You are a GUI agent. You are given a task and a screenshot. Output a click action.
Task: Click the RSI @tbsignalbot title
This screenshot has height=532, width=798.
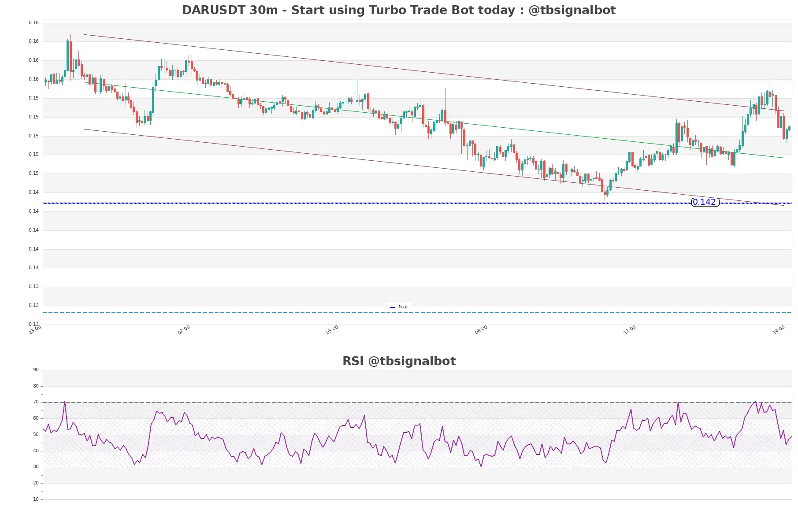(x=399, y=361)
